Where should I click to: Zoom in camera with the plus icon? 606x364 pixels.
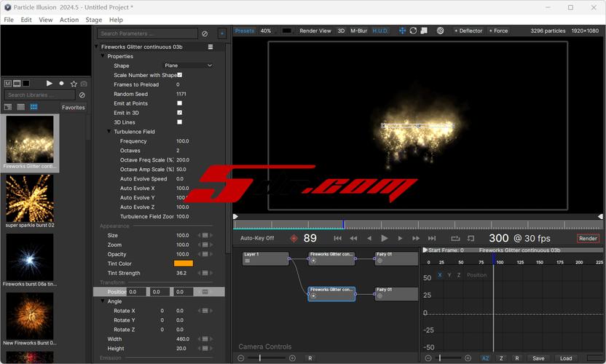[x=292, y=358]
